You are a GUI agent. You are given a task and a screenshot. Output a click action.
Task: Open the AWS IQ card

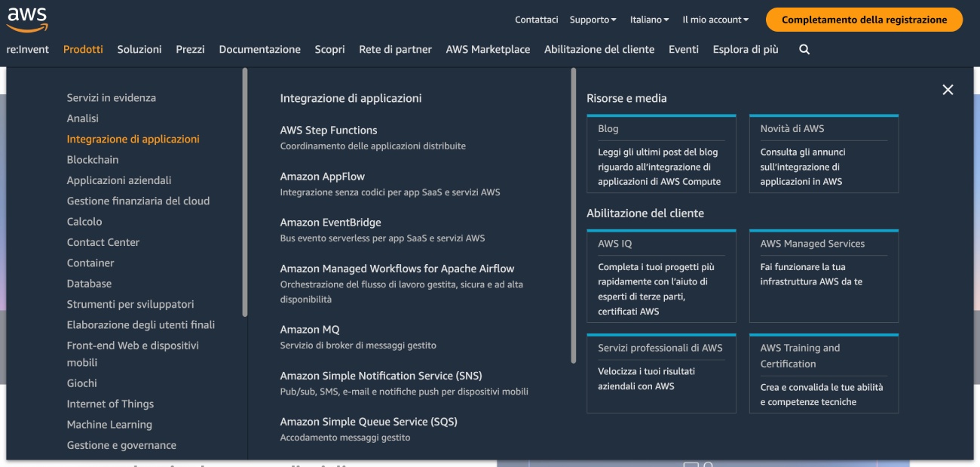(661, 276)
